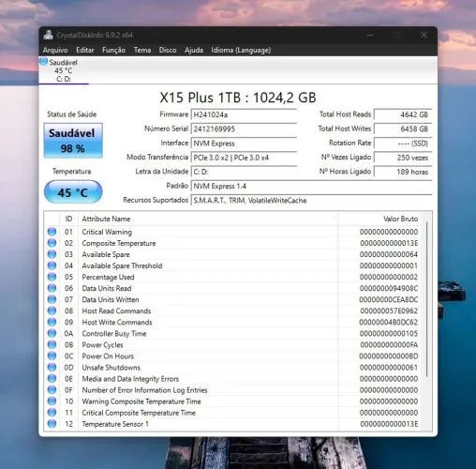
Task: Click the Recursos Suportados field
Action: pos(311,201)
